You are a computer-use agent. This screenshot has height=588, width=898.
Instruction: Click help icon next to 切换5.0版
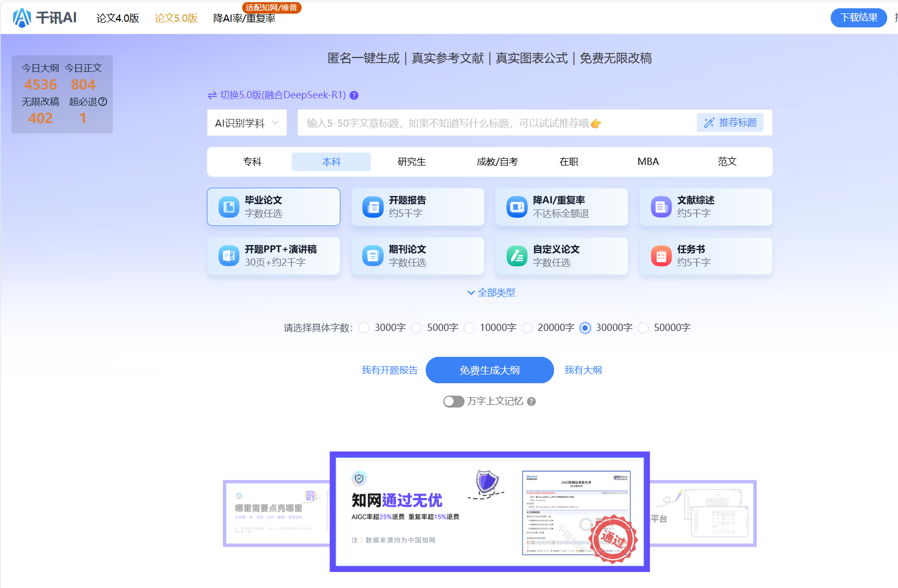[x=354, y=95]
